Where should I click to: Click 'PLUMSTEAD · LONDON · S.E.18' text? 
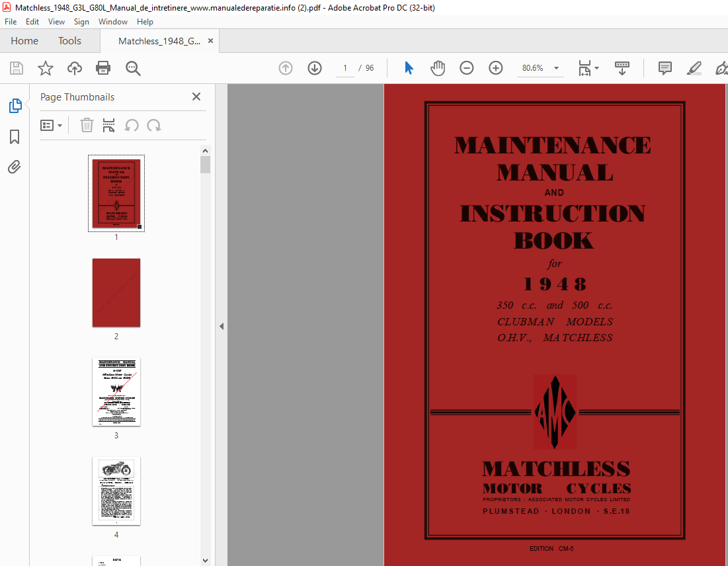(x=556, y=511)
